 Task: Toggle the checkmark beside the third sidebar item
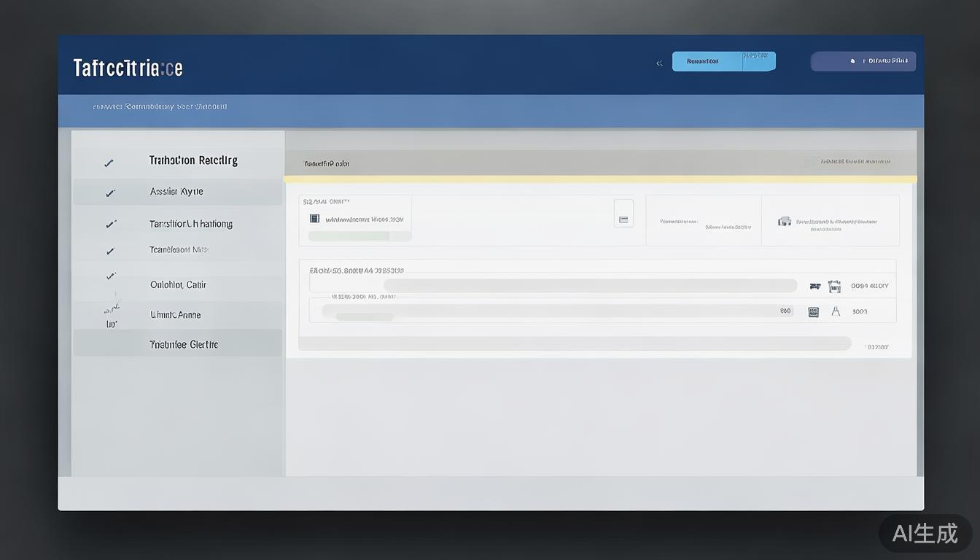pyautogui.click(x=110, y=225)
